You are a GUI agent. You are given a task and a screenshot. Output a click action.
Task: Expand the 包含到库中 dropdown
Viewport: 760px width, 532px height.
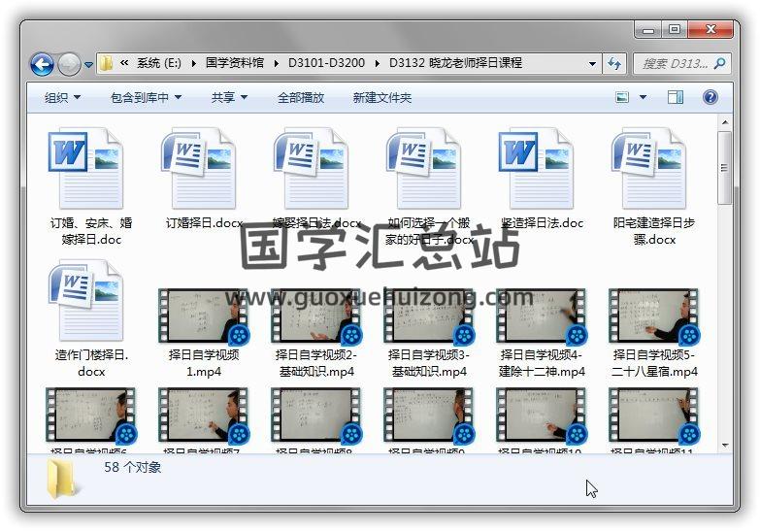(146, 97)
